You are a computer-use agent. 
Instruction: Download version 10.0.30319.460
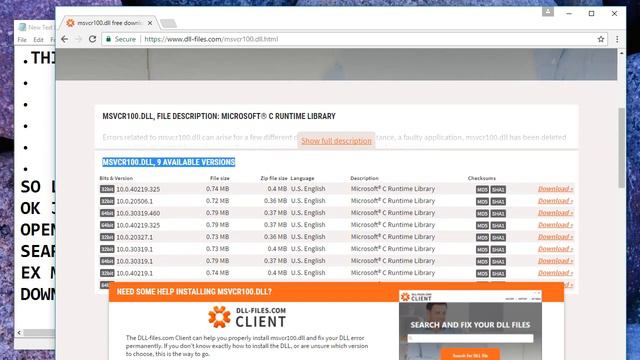point(556,213)
